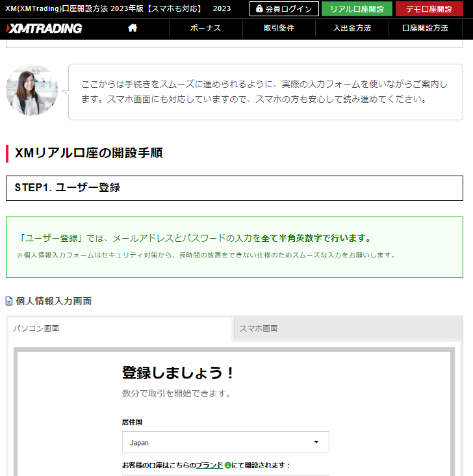Switch to the パソコン画面 tab
The width and height of the screenshot is (473, 476).
tap(120, 328)
